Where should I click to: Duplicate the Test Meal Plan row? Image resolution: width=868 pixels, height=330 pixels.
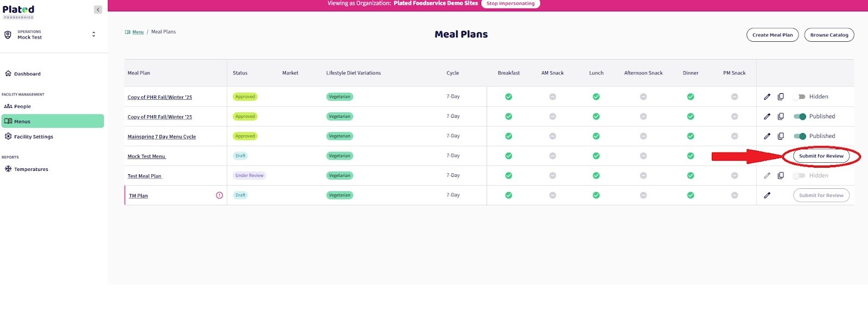click(x=781, y=175)
